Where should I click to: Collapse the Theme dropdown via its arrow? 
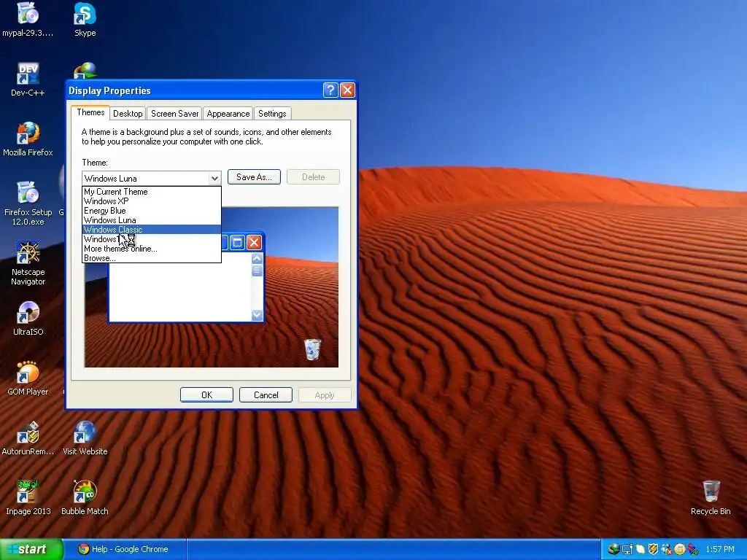(x=215, y=178)
